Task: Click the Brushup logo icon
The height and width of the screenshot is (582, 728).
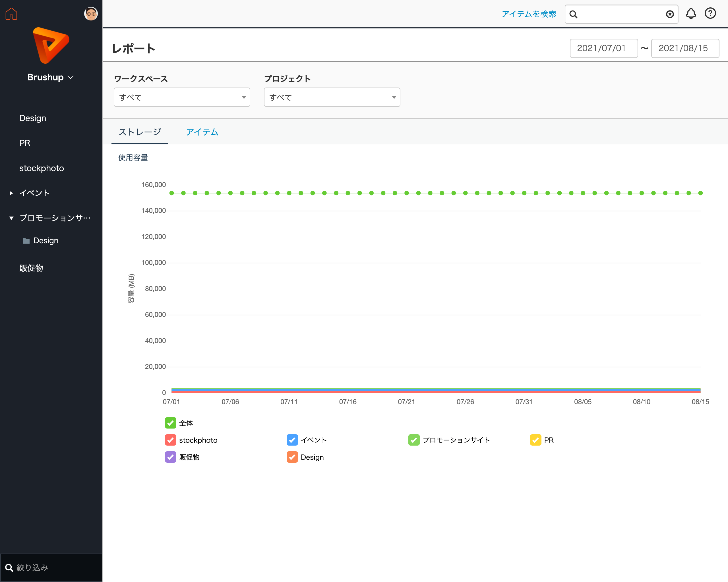Action: tap(51, 45)
